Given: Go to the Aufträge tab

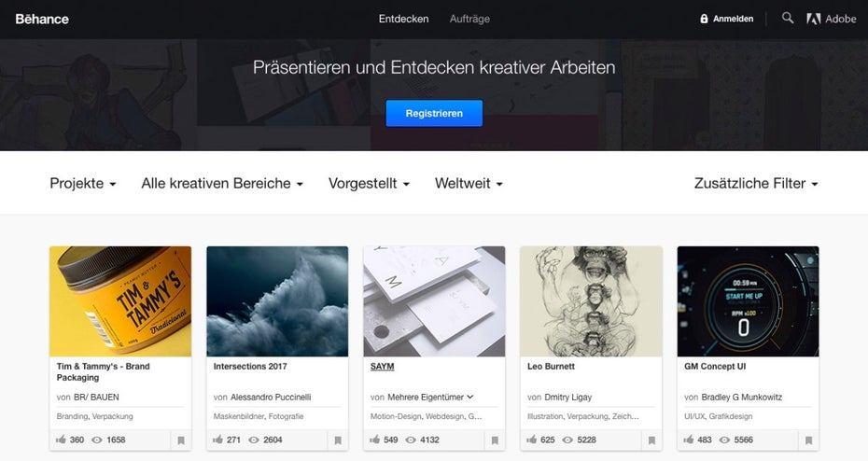Looking at the screenshot, I should [469, 19].
